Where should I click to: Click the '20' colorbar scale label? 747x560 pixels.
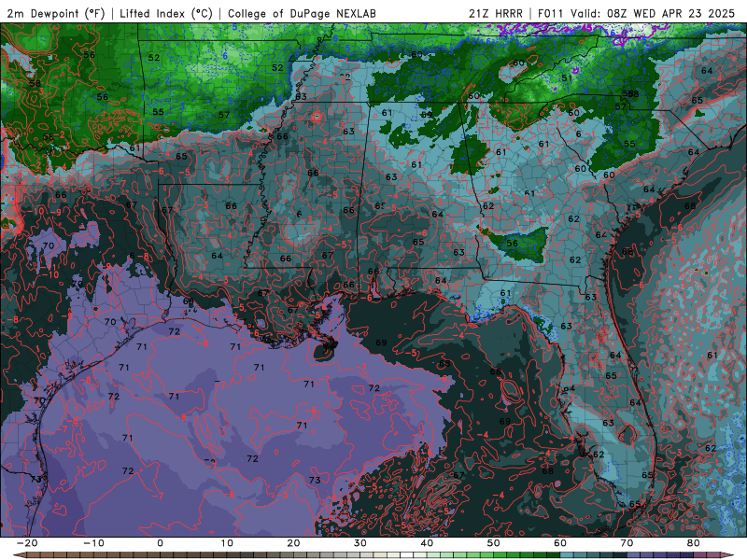(293, 543)
